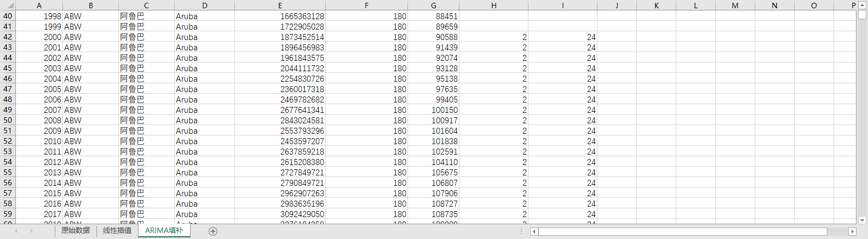Click value 2 in row 56 column H
Image resolution: width=868 pixels, height=239 pixels.
pos(493,183)
